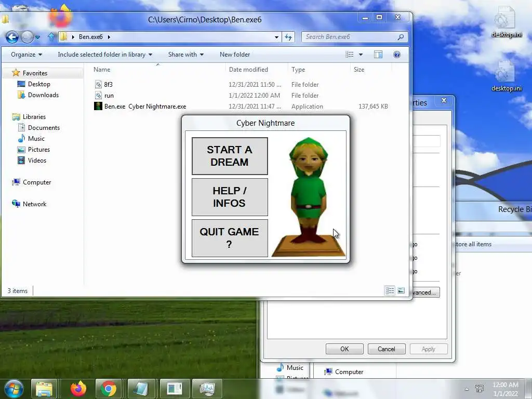532x399 pixels.
Task: Click the Ben Drowned statue image
Action: pos(309,197)
